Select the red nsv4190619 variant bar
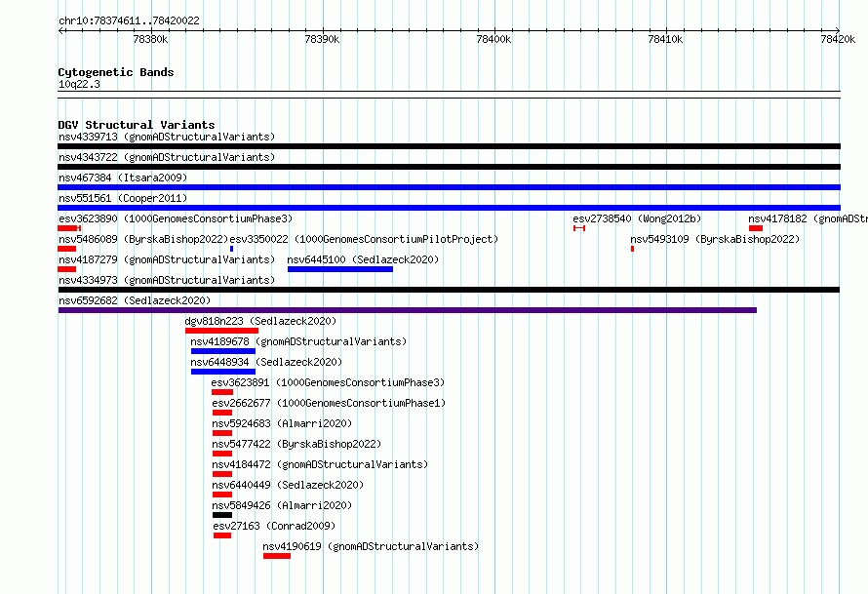The width and height of the screenshot is (868, 594). 277,556
